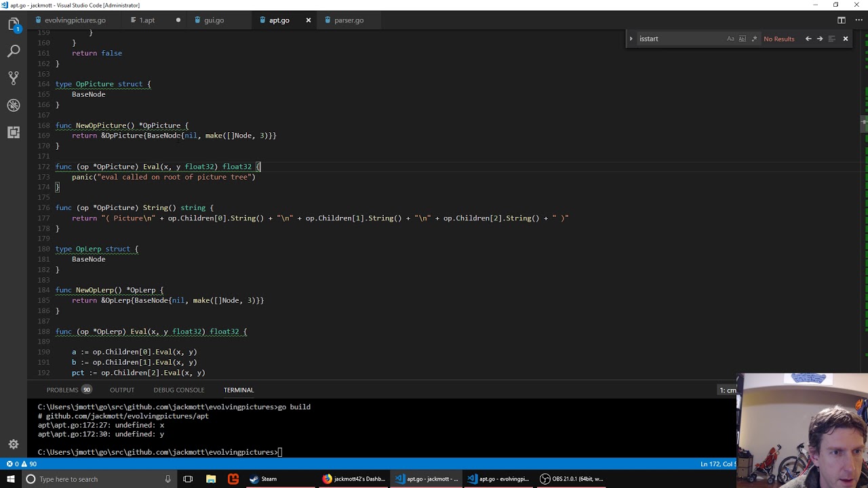This screenshot has height=488, width=868.
Task: Toggle match case in find
Action: 730,39
